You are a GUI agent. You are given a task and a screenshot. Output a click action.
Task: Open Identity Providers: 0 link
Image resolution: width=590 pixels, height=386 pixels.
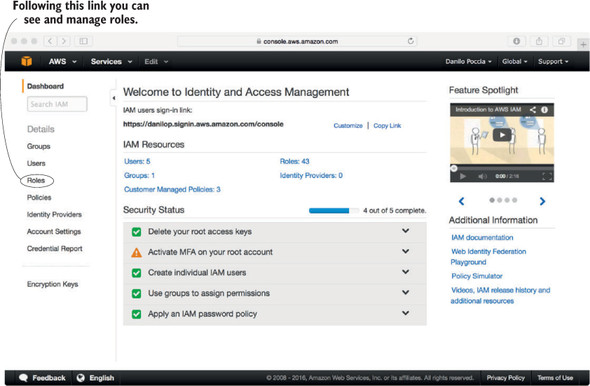click(x=311, y=175)
